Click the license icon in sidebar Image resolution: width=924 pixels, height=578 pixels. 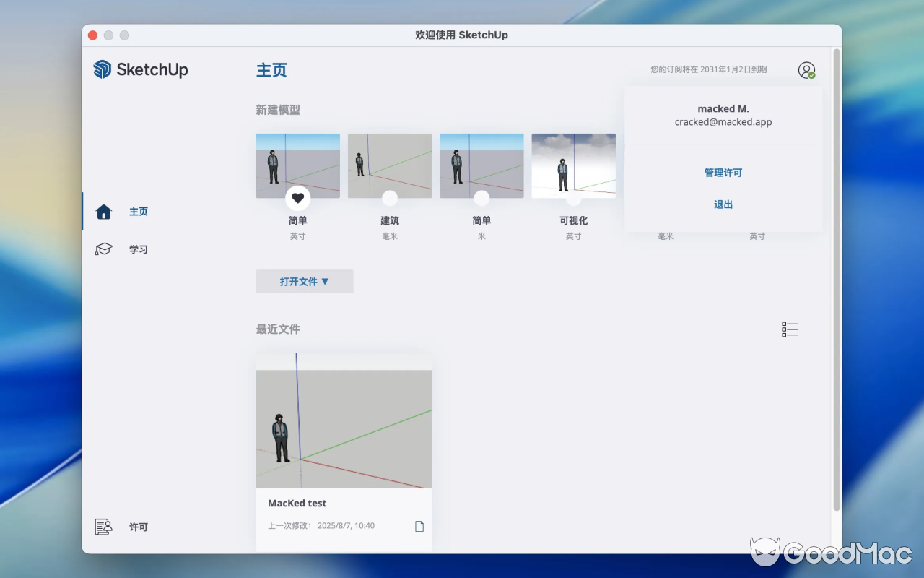[104, 527]
